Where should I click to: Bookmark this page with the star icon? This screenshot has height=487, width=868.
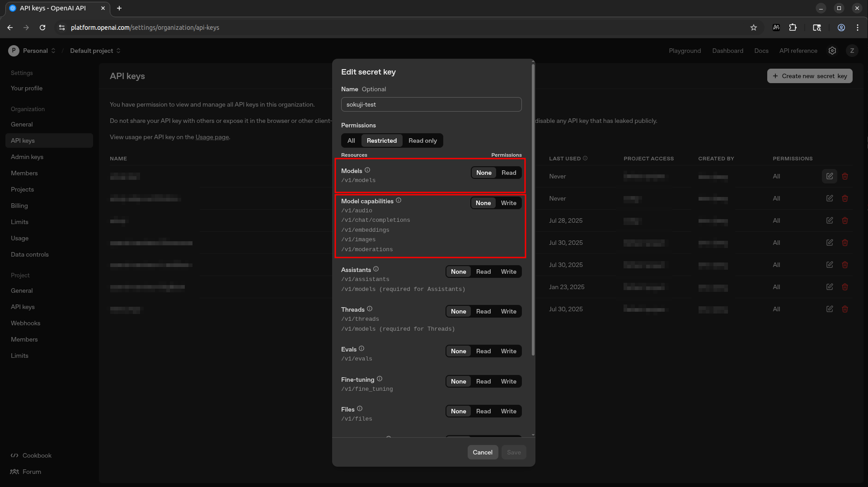(754, 28)
